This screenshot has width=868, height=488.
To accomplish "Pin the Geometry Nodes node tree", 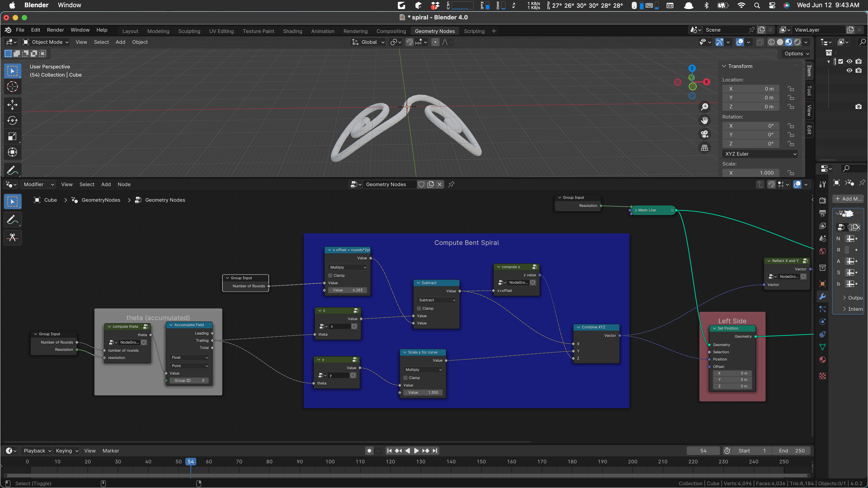I will pyautogui.click(x=451, y=184).
